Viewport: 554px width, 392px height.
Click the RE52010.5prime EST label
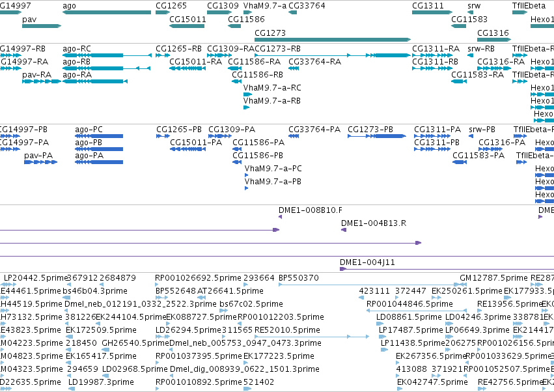tap(287, 331)
